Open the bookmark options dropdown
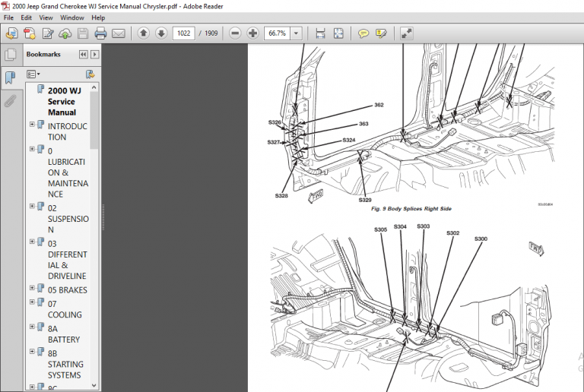The image size is (584, 392). pyautogui.click(x=33, y=74)
